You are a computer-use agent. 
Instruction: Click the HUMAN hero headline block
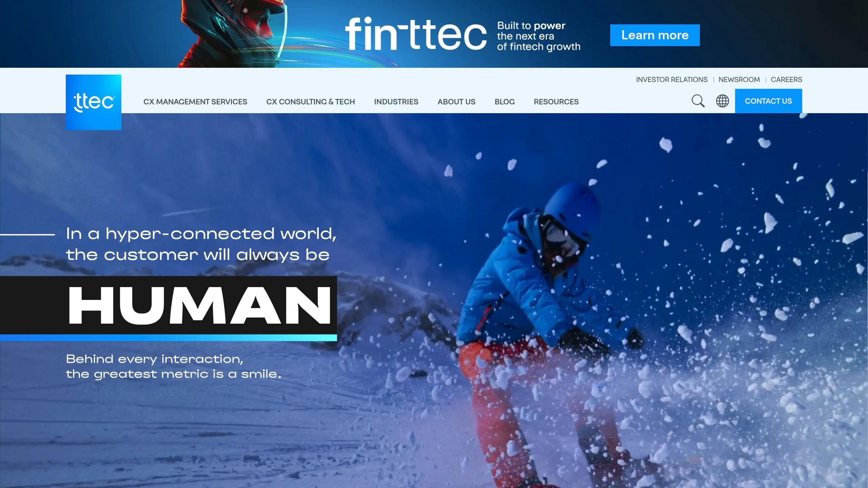tap(168, 305)
